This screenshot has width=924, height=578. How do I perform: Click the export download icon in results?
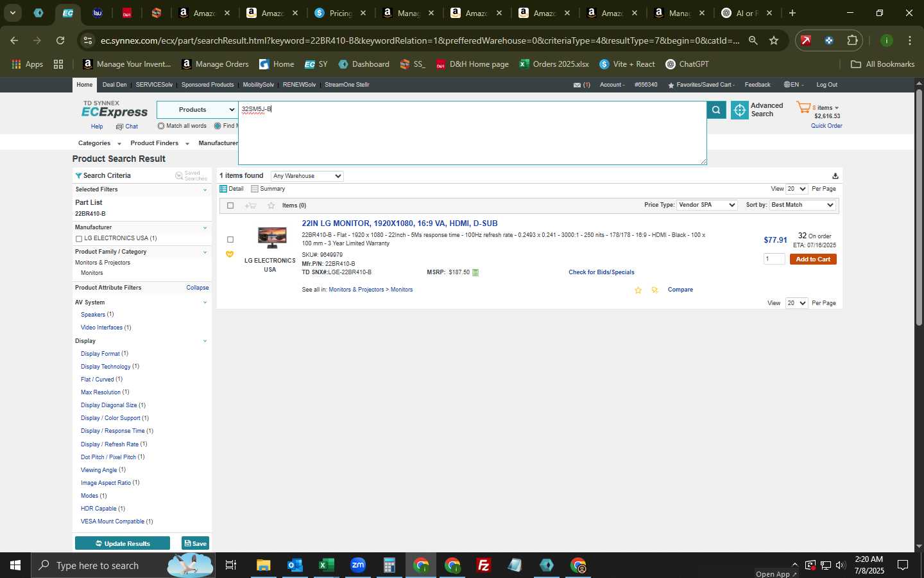pyautogui.click(x=835, y=176)
